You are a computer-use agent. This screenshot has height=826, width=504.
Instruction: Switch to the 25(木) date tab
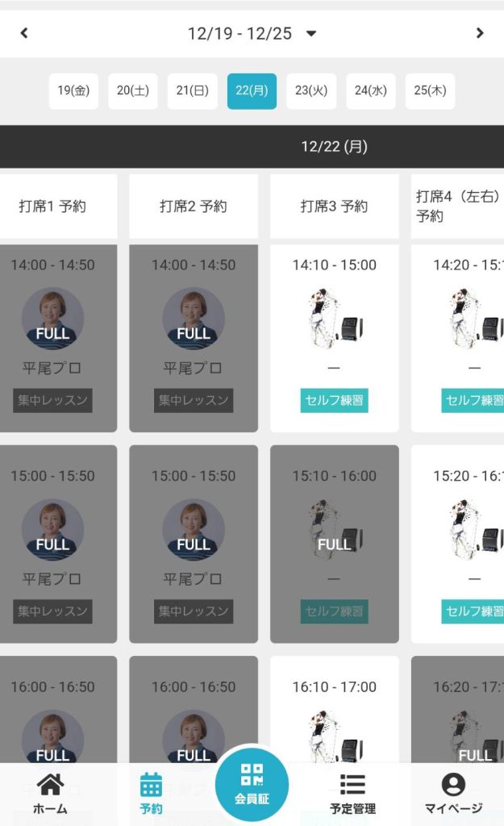tap(430, 91)
